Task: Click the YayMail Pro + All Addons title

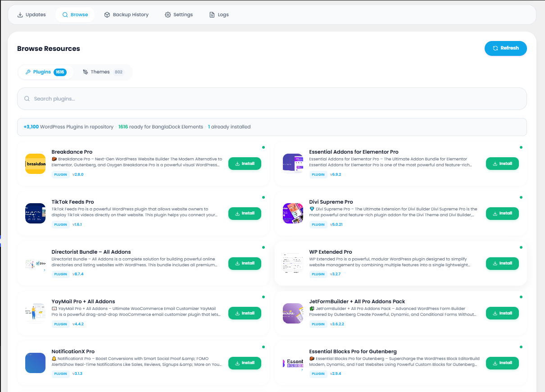Action: point(83,301)
